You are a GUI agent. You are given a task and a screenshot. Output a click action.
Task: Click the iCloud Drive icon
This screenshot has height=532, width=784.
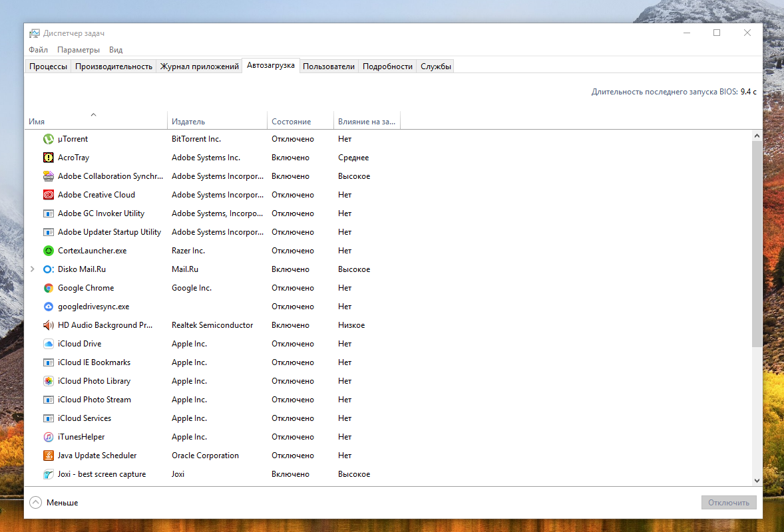point(48,344)
